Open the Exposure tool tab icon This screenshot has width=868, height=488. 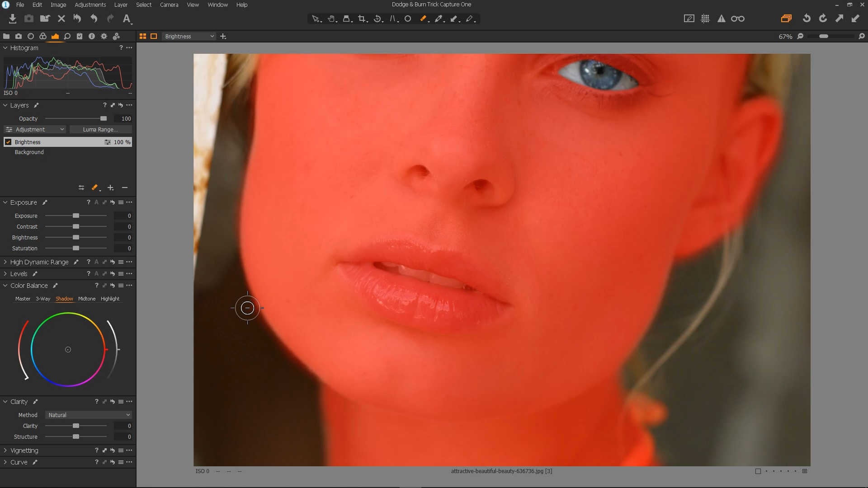(55, 36)
